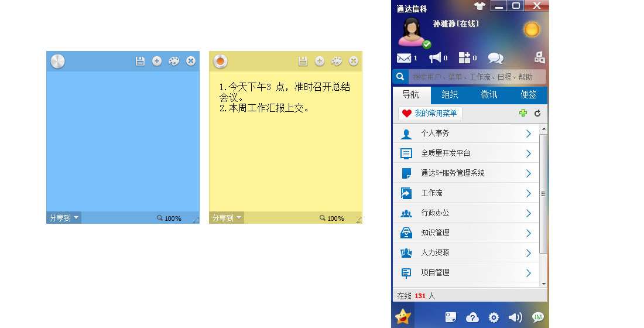Click the cloud help icon
The height and width of the screenshot is (328, 644).
tap(472, 317)
